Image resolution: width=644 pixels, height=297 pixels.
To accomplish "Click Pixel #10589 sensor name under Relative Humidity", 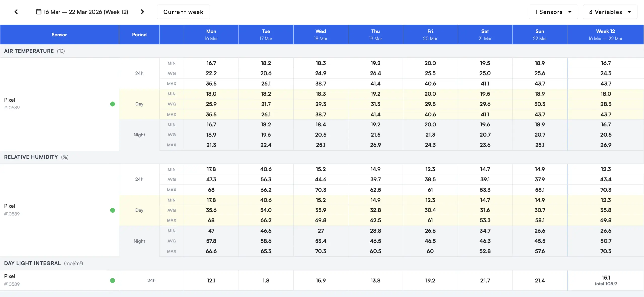I will click(x=12, y=210).
